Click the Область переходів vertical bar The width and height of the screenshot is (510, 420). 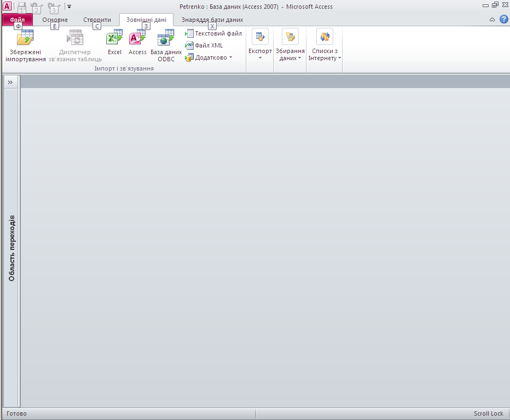(x=11, y=248)
